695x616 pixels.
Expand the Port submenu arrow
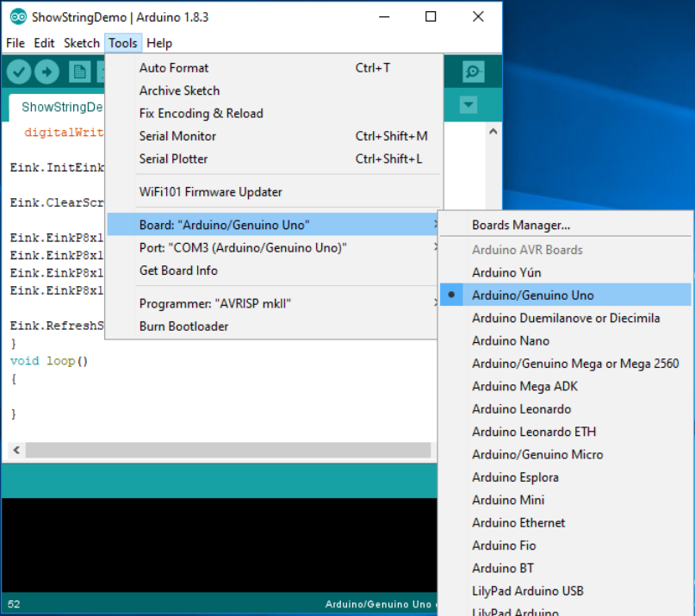pos(436,247)
